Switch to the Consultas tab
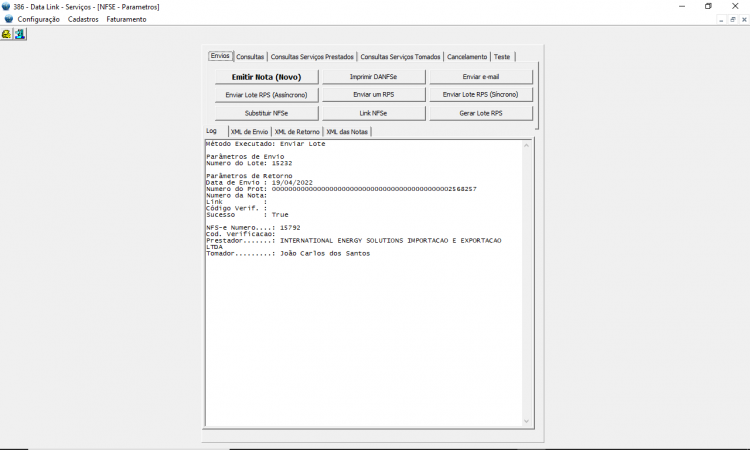Image resolution: width=750 pixels, height=450 pixels. click(x=250, y=57)
